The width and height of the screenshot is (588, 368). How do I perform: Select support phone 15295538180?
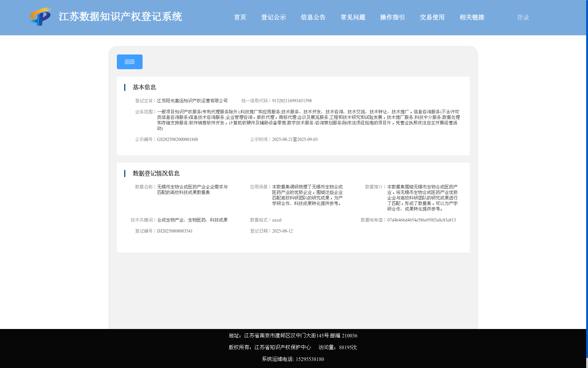(x=310, y=359)
